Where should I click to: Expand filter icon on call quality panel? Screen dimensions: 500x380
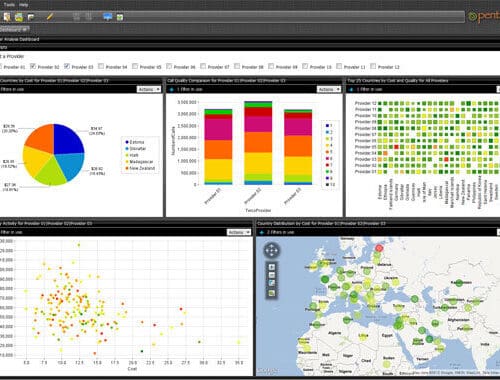pyautogui.click(x=171, y=89)
